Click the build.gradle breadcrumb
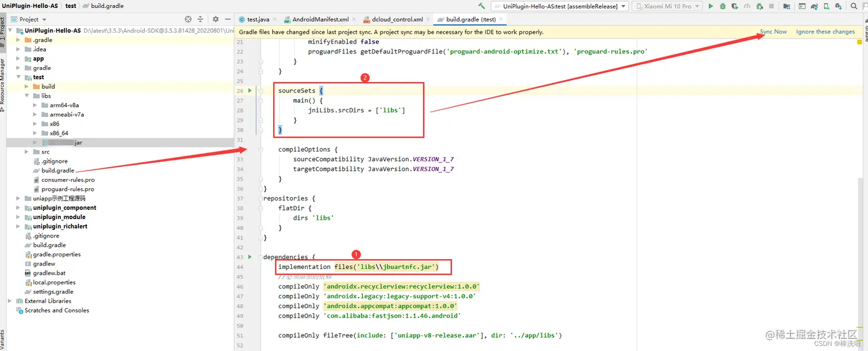Image resolution: width=868 pixels, height=351 pixels. click(x=103, y=6)
